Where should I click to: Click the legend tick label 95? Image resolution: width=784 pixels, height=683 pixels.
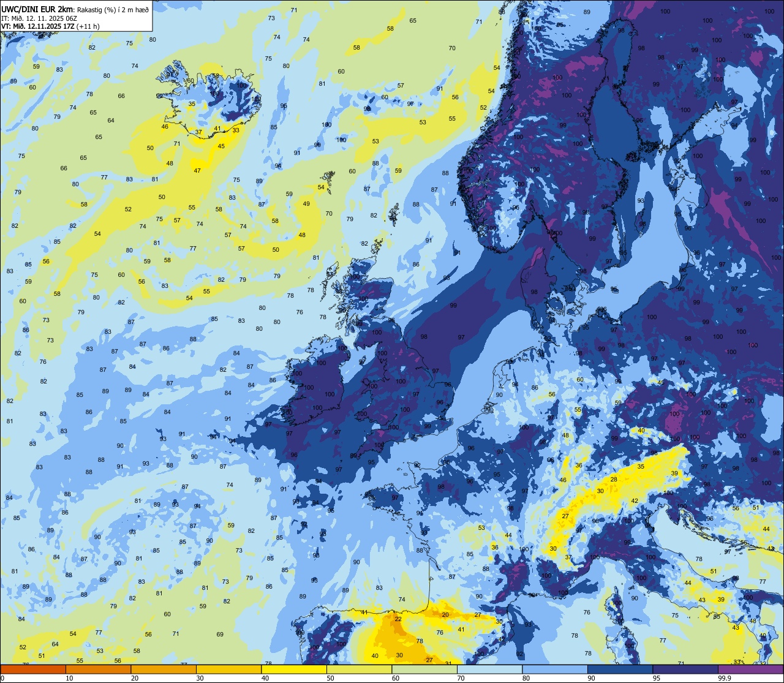[657, 678]
